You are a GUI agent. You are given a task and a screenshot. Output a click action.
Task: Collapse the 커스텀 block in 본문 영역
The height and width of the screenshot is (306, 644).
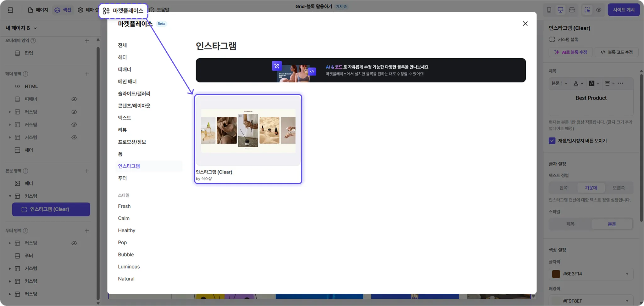point(10,196)
